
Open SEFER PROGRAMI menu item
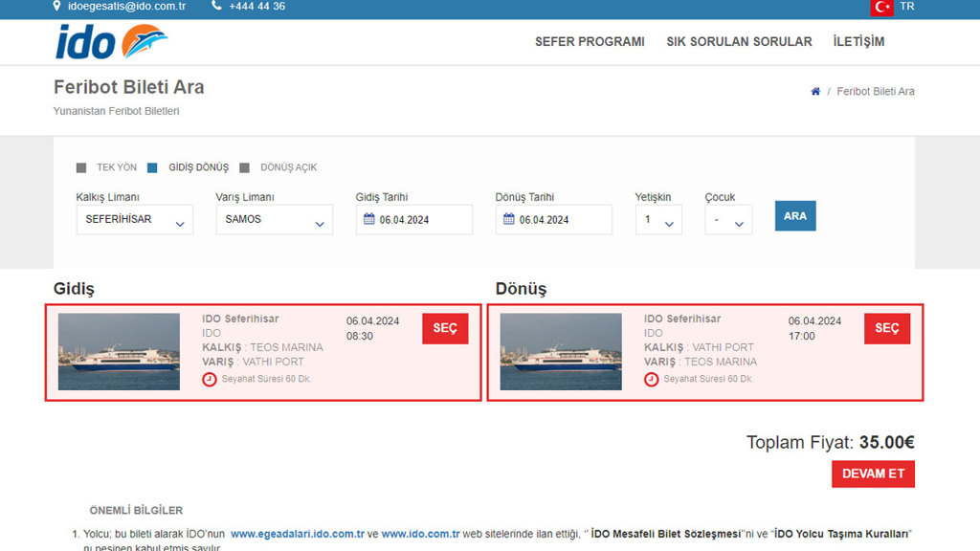pyautogui.click(x=590, y=42)
